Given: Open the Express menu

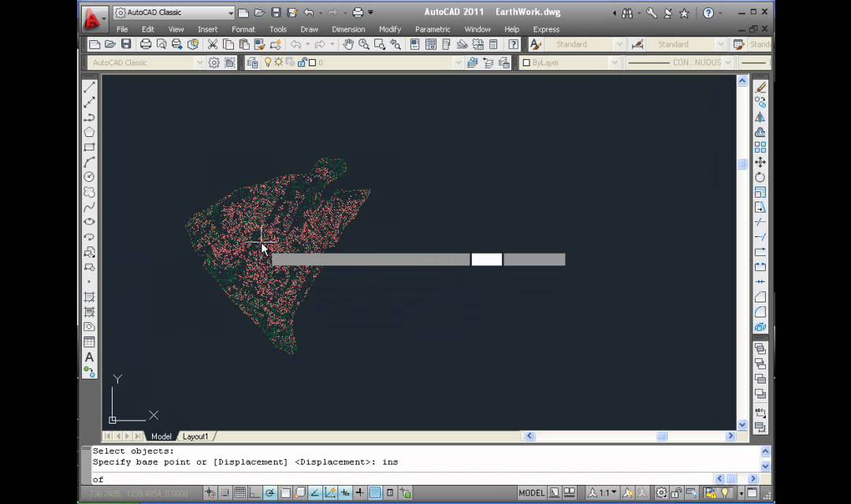Looking at the screenshot, I should (x=546, y=29).
